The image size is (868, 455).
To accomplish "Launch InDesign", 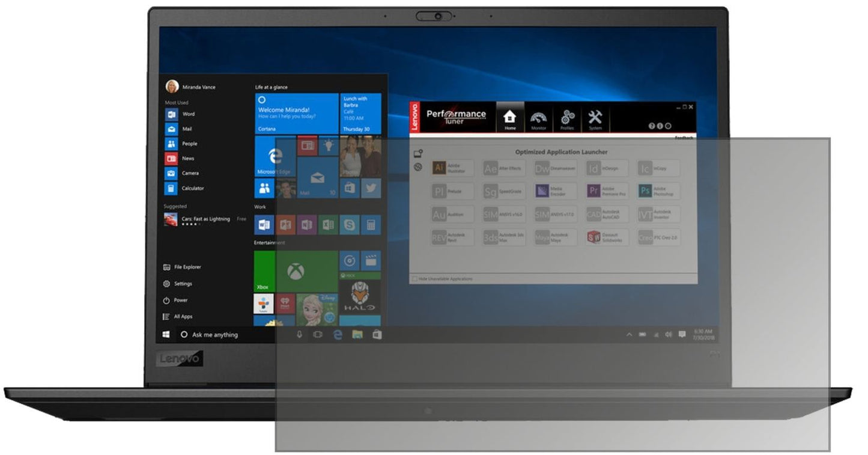I will tap(607, 168).
